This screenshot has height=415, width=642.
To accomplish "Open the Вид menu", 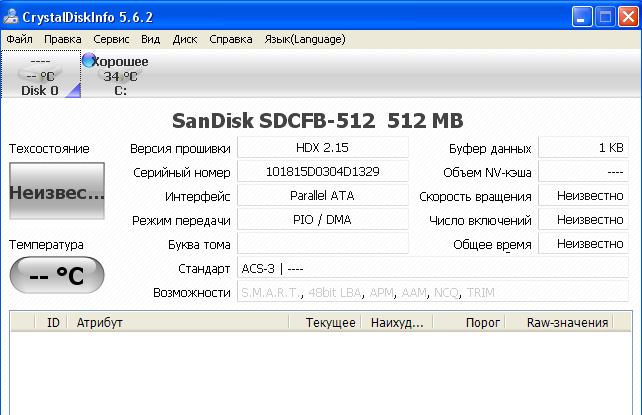I will (x=150, y=39).
